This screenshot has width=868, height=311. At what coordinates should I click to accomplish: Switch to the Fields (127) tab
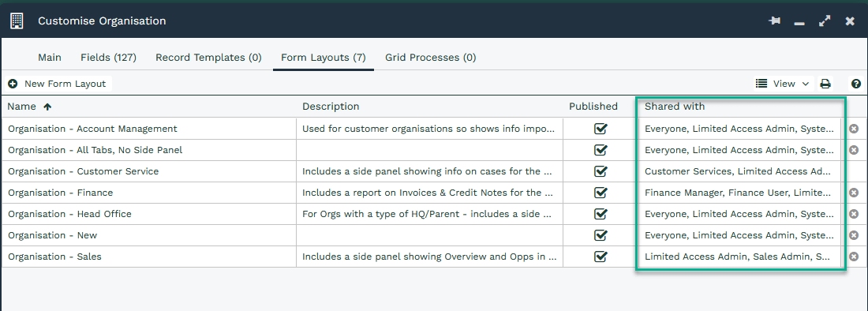pyautogui.click(x=109, y=57)
